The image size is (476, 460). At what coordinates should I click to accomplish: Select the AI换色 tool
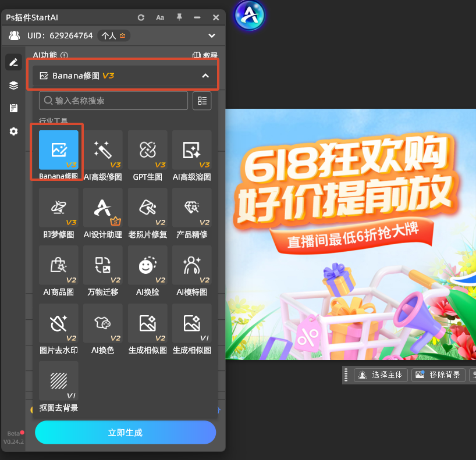pyautogui.click(x=103, y=323)
